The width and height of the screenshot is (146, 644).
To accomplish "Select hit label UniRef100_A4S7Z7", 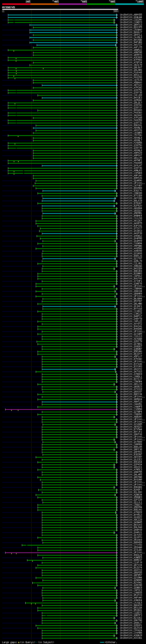I will [131, 45].
